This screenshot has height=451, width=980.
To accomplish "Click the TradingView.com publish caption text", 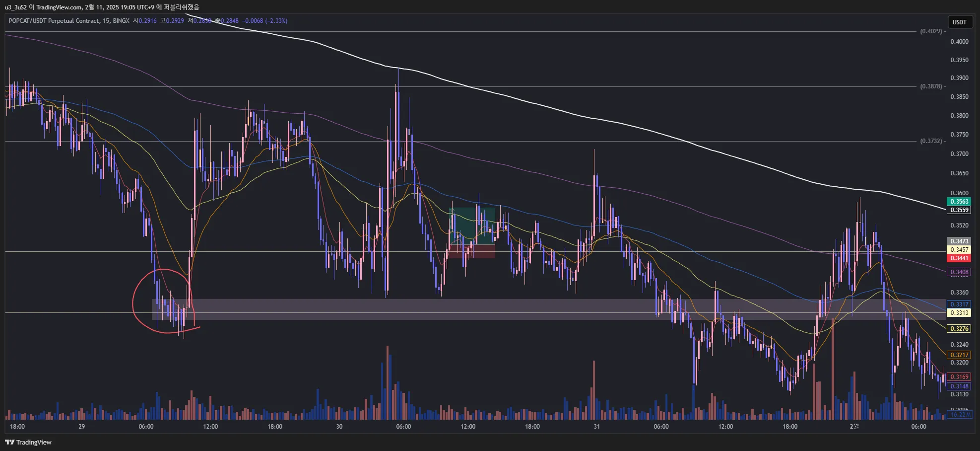I will click(102, 7).
